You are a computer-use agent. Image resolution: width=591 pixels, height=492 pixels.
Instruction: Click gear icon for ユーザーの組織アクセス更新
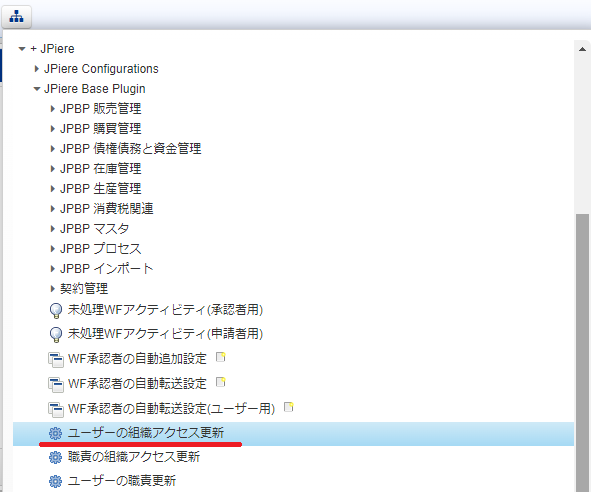pyautogui.click(x=55, y=433)
